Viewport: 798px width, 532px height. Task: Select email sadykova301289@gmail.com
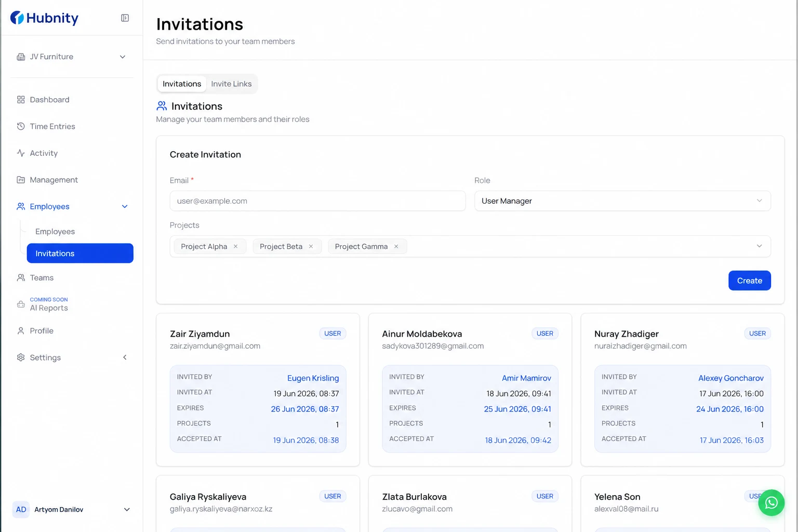click(x=433, y=346)
